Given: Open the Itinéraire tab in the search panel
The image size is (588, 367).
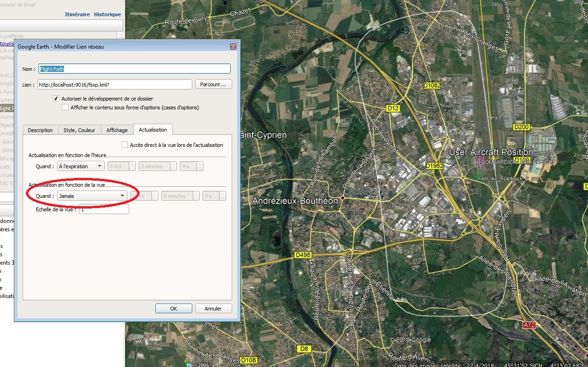Looking at the screenshot, I should tap(77, 14).
